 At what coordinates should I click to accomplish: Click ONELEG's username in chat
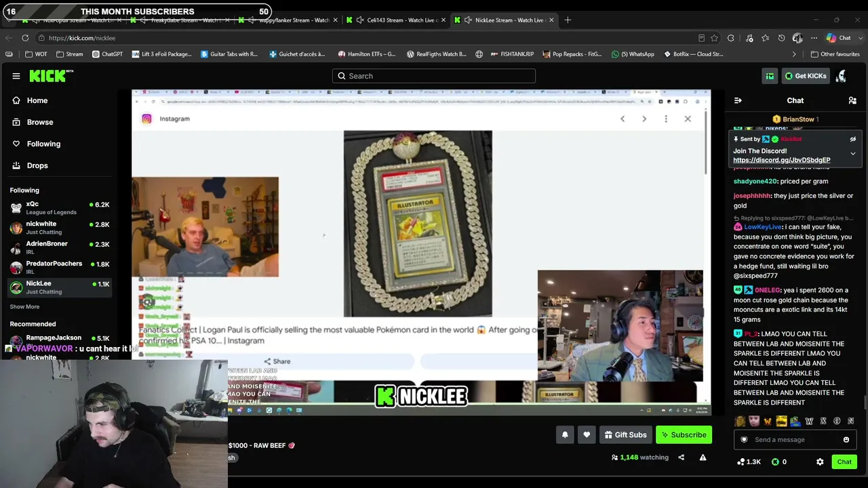coord(766,290)
